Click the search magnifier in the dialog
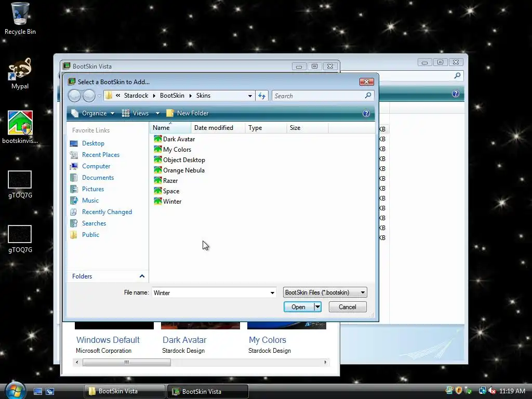 368,96
